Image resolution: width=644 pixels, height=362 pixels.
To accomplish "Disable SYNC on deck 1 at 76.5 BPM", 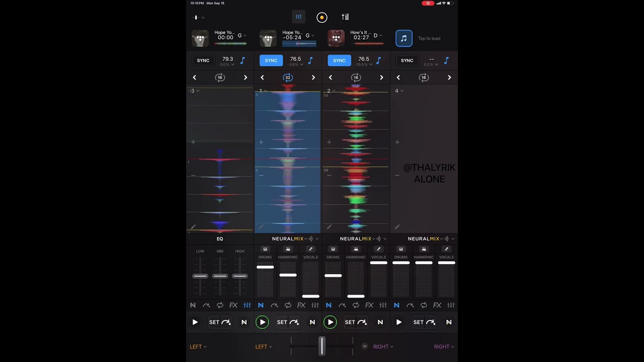I will (271, 60).
